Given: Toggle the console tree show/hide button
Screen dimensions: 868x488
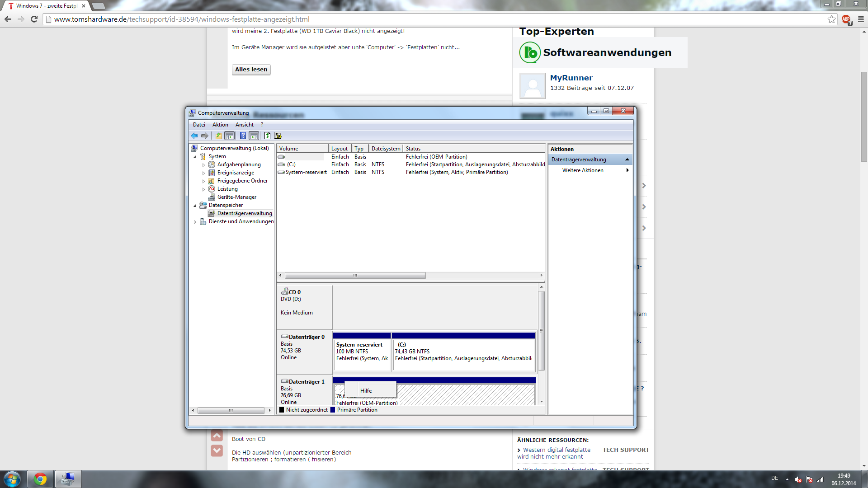Looking at the screenshot, I should click(x=230, y=136).
